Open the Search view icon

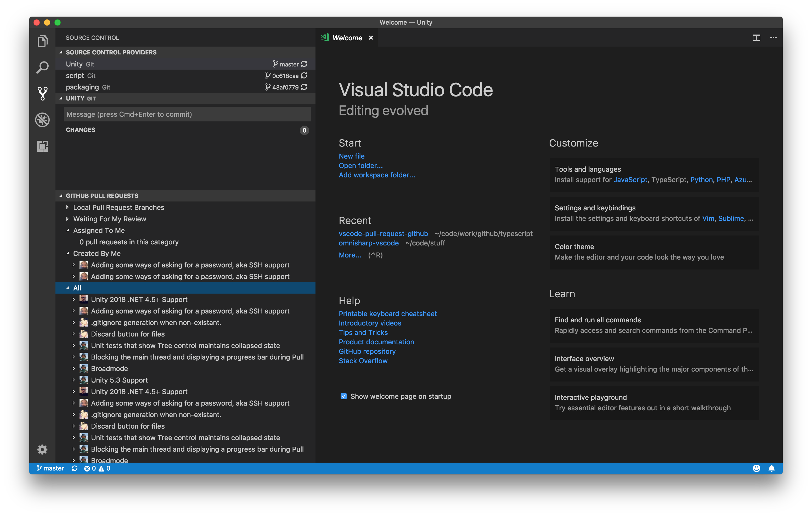tap(42, 68)
